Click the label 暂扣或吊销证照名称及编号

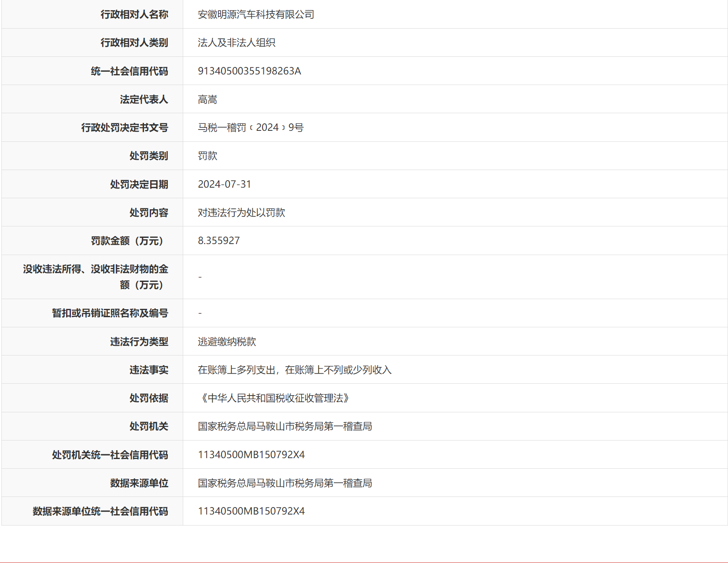(x=110, y=313)
